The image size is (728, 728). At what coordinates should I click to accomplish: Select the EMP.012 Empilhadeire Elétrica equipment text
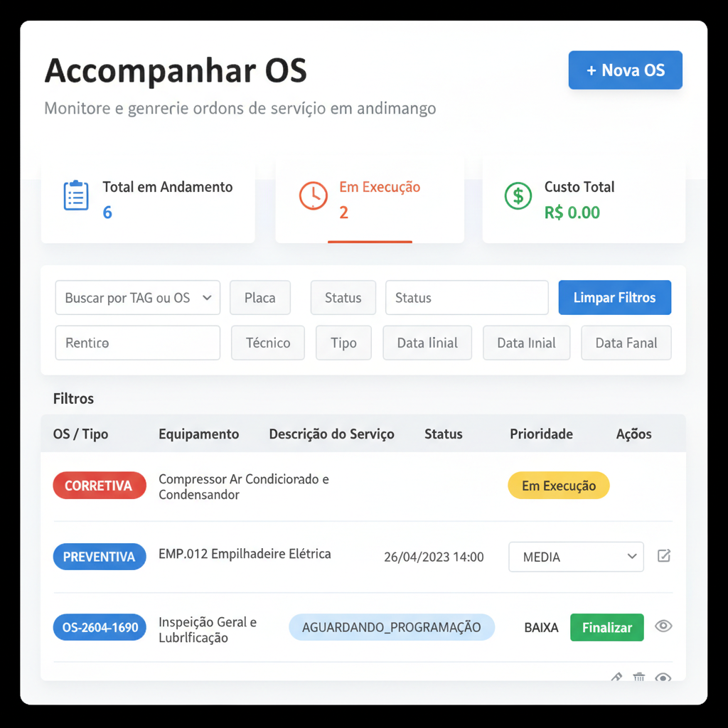(245, 554)
